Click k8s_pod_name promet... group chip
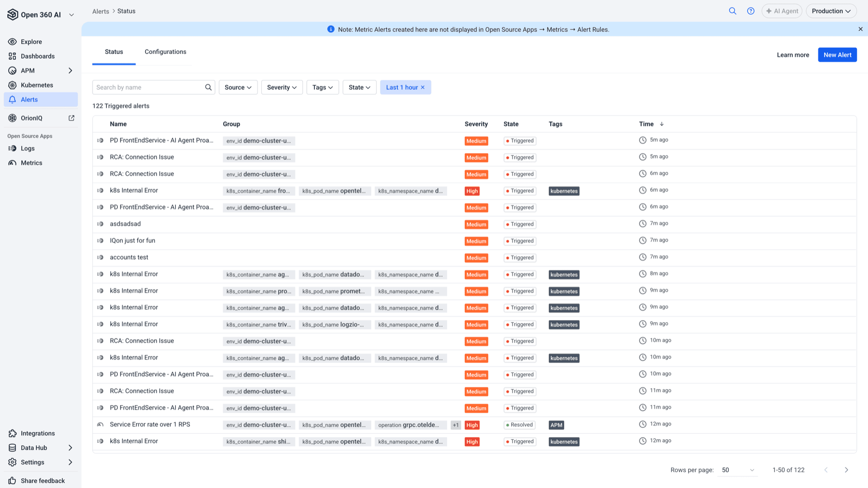The image size is (868, 488). tap(335, 291)
